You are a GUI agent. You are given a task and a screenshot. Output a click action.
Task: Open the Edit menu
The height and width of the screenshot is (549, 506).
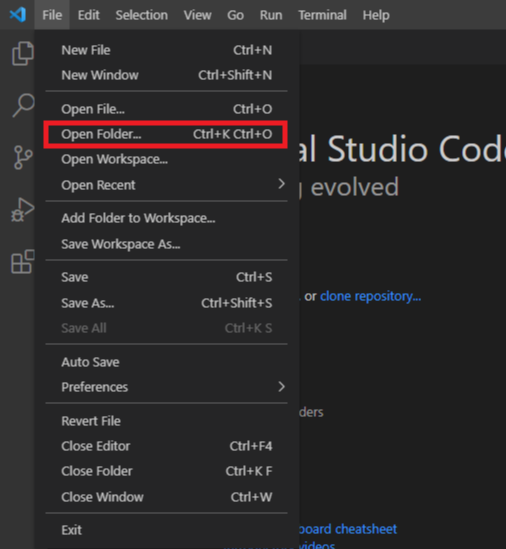click(x=89, y=15)
